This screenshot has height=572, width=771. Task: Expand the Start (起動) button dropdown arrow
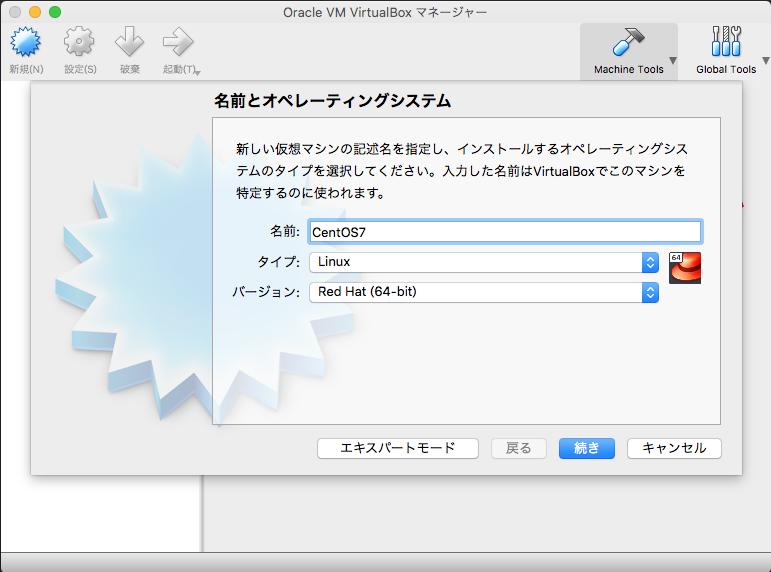coord(198,73)
